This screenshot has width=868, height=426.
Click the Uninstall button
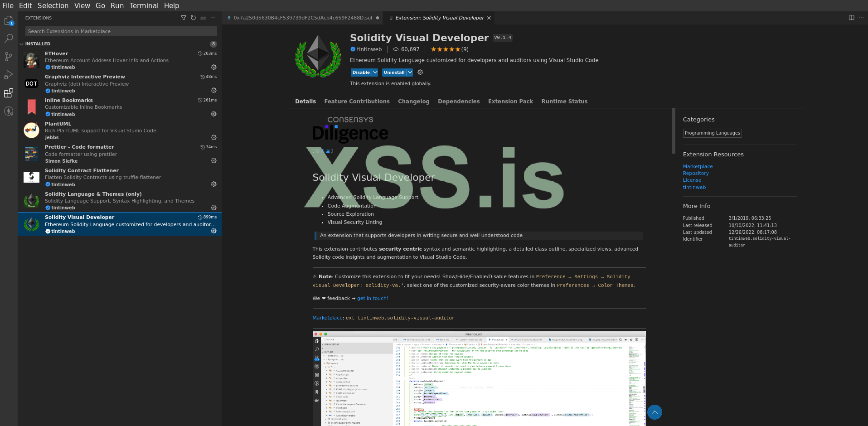394,73
